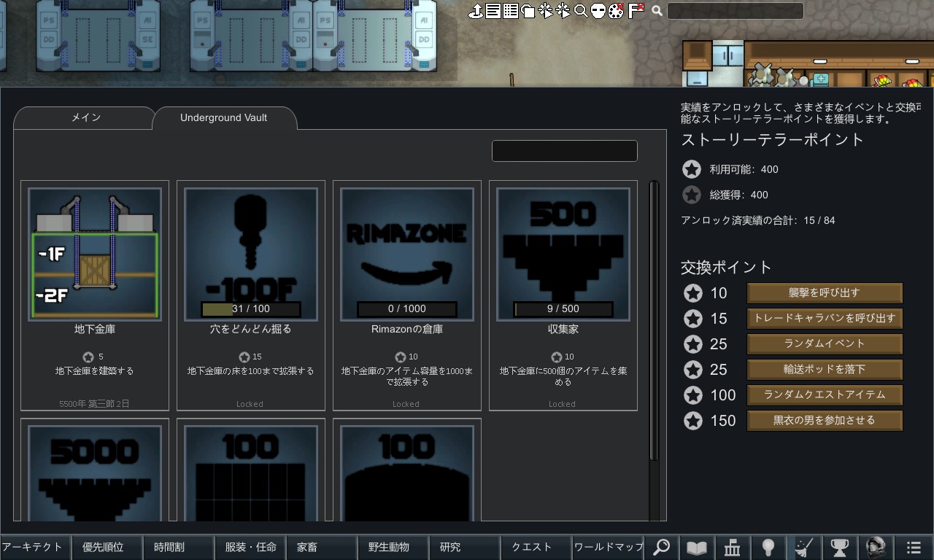Click the 5000 achievement card image
Viewport: 934px width, 560px height.
coord(95,473)
